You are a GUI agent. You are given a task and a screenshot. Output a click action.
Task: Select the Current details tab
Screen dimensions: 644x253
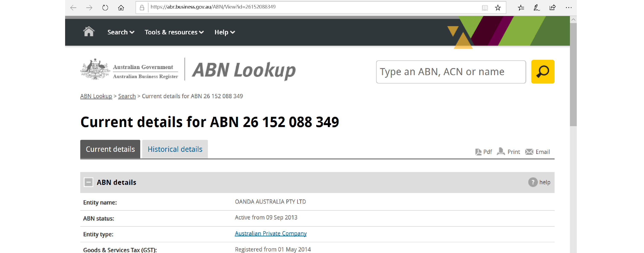pos(110,149)
